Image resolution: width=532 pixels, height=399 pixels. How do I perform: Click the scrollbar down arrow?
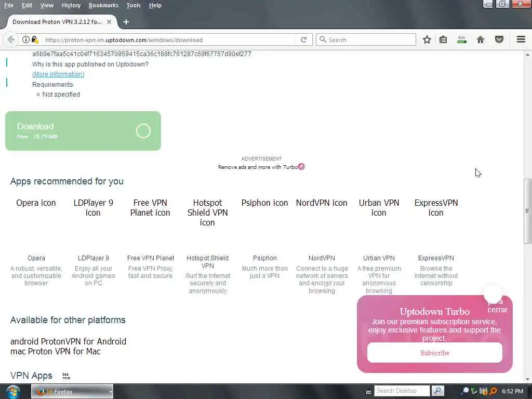click(x=527, y=379)
